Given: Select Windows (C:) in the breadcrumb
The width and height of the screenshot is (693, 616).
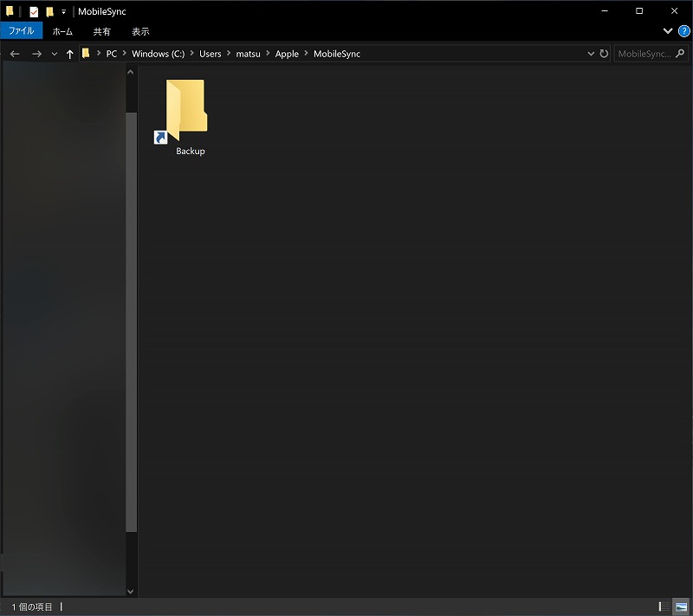Looking at the screenshot, I should click(x=159, y=54).
